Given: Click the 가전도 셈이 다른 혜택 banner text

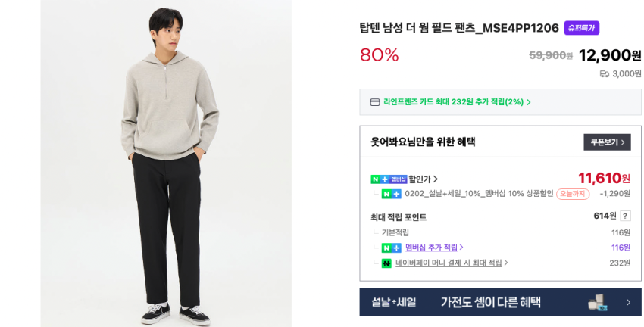Looking at the screenshot, I should pyautogui.click(x=490, y=302).
